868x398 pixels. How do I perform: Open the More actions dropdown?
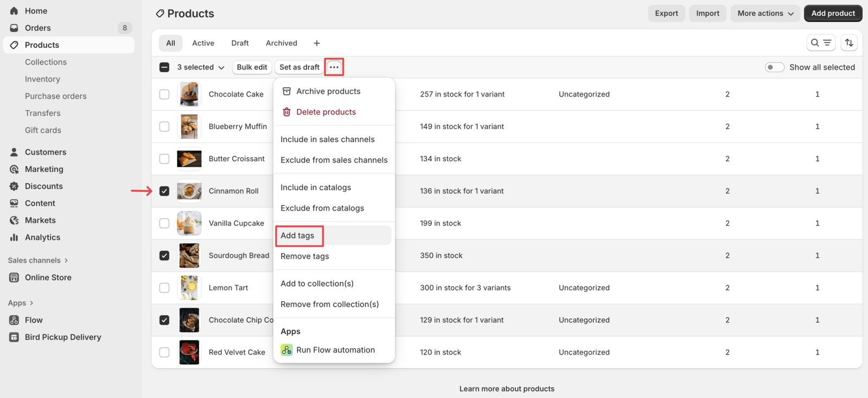point(765,14)
